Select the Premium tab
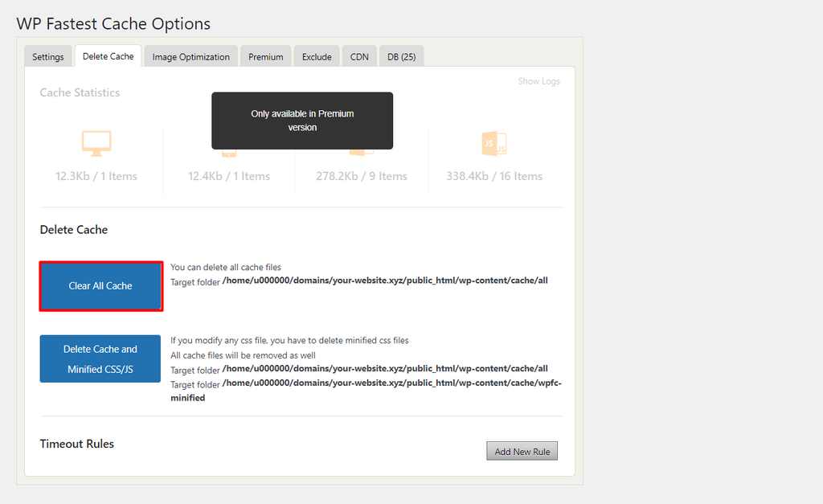This screenshot has height=504, width=823. click(x=265, y=56)
